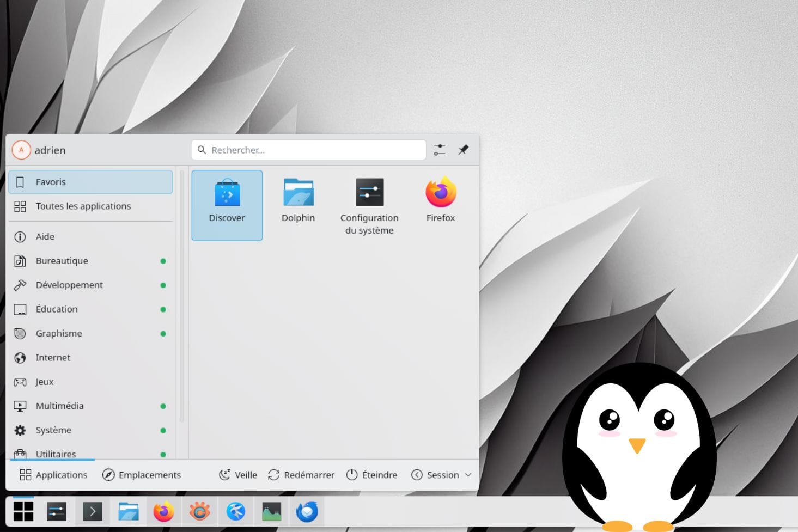Image resolution: width=798 pixels, height=532 pixels.
Task: Open XnView from the taskbar
Action: coord(199,512)
